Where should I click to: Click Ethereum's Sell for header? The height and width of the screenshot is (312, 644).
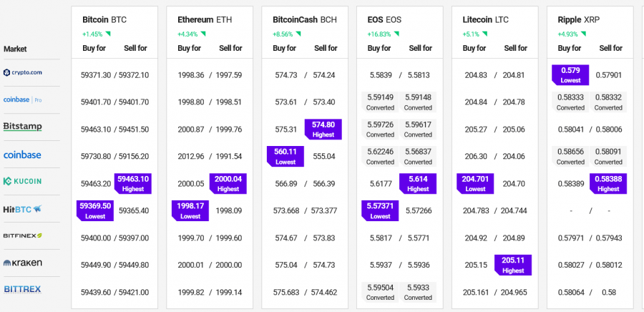click(x=230, y=48)
